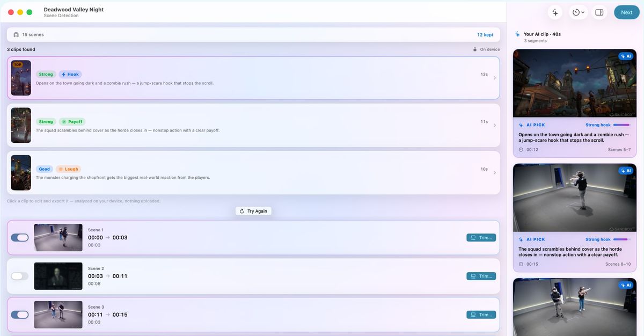The image size is (644, 336).
Task: Click the '3 segments' subtitle
Action: [x=536, y=41]
